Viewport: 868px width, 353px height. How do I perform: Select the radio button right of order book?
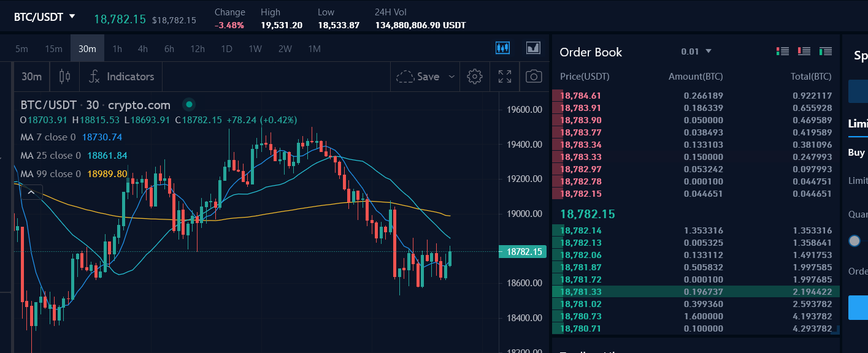click(855, 241)
